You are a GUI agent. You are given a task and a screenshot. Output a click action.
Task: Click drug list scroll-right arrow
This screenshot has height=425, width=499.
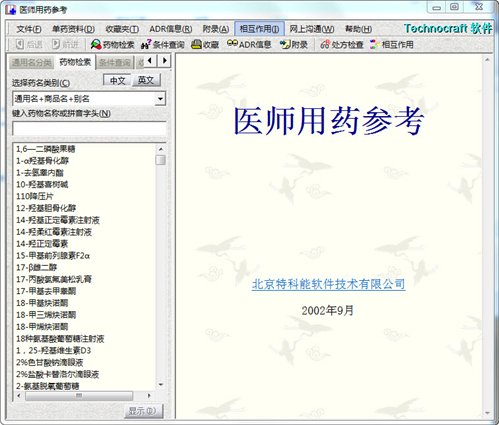[x=149, y=396]
